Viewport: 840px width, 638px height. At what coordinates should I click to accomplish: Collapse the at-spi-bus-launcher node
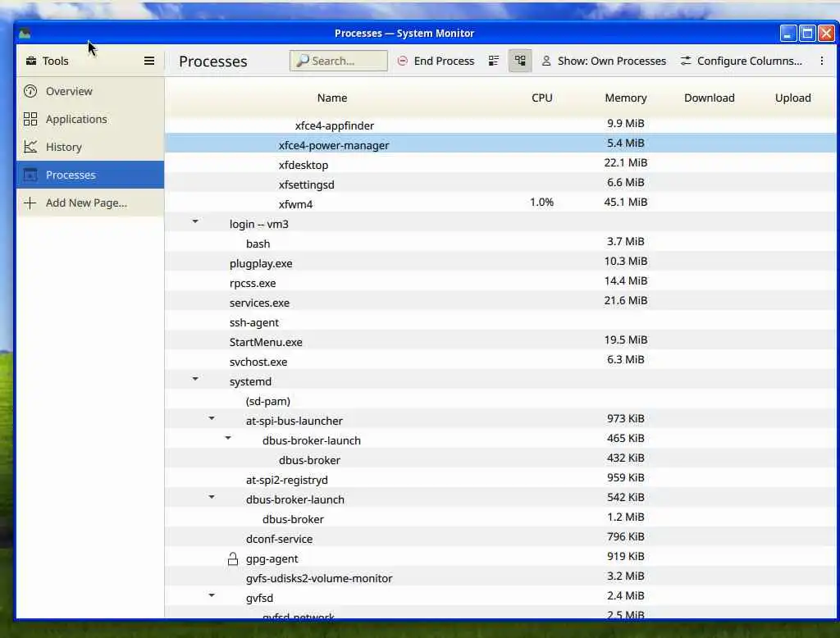212,418
